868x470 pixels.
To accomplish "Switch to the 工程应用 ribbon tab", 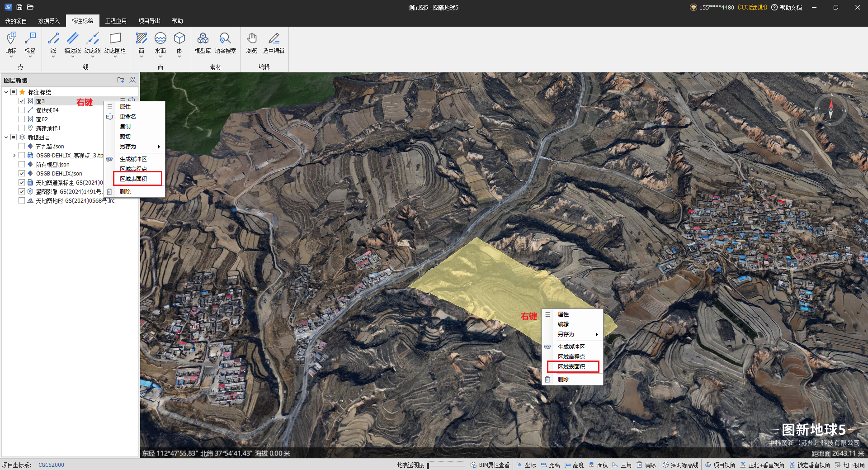I will (x=116, y=21).
